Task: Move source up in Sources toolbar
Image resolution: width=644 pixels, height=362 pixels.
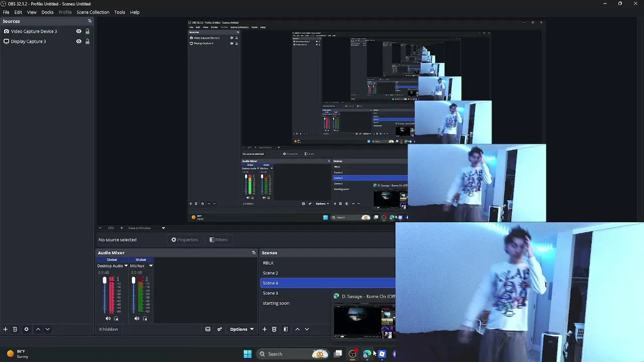Action: click(38, 329)
